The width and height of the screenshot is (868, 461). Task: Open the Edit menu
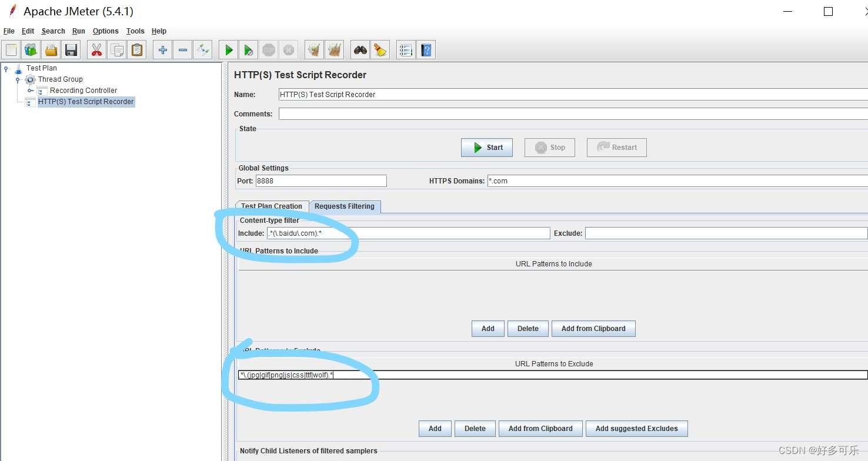click(28, 31)
